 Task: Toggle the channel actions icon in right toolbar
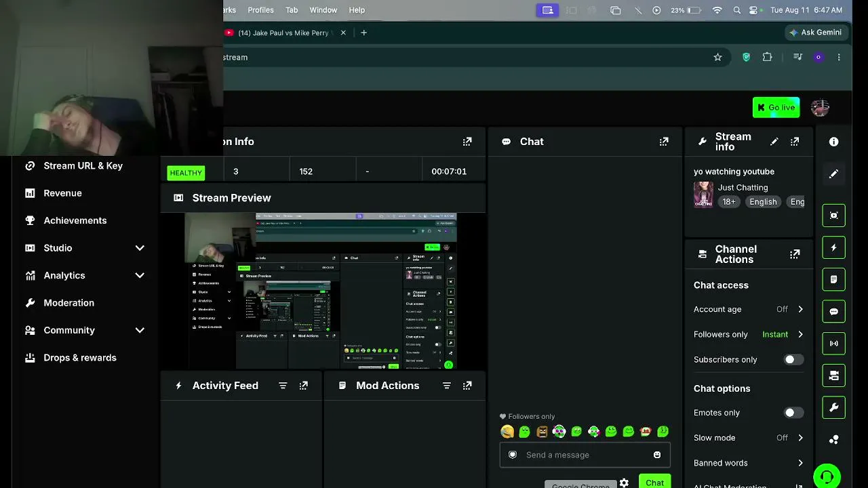(x=833, y=375)
